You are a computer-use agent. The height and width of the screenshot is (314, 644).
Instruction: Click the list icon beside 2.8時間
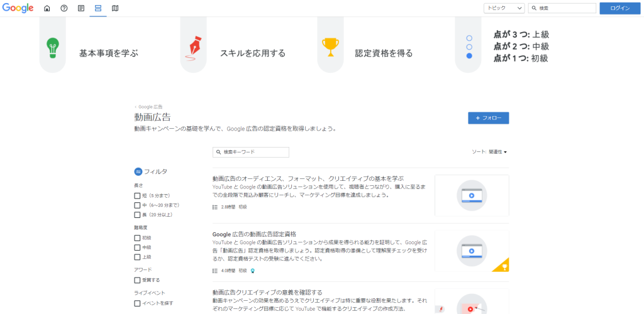coord(215,207)
